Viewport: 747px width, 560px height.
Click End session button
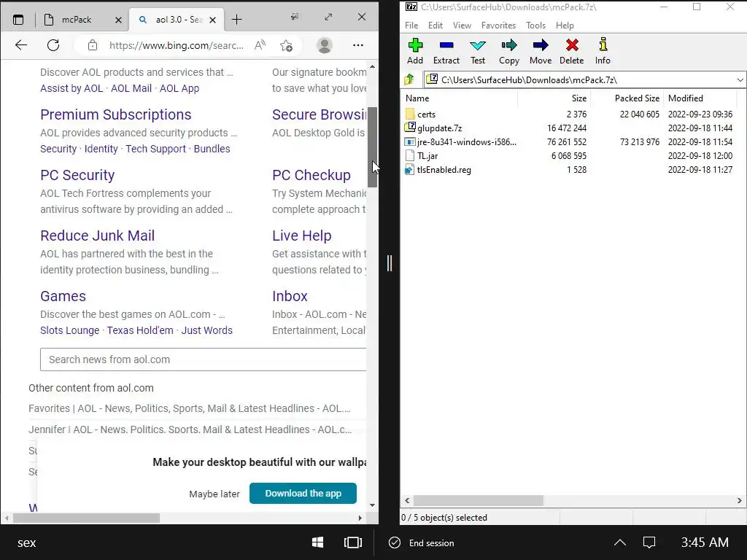click(x=422, y=542)
